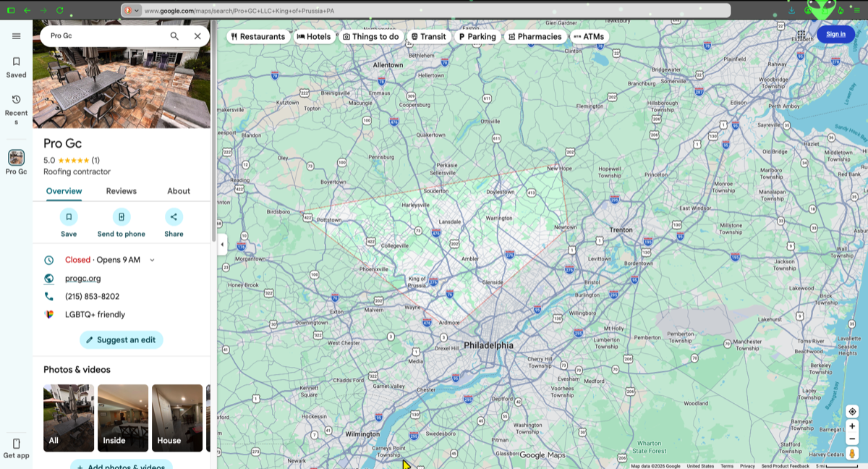
Task: Open the Google apps grid
Action: [801, 35]
